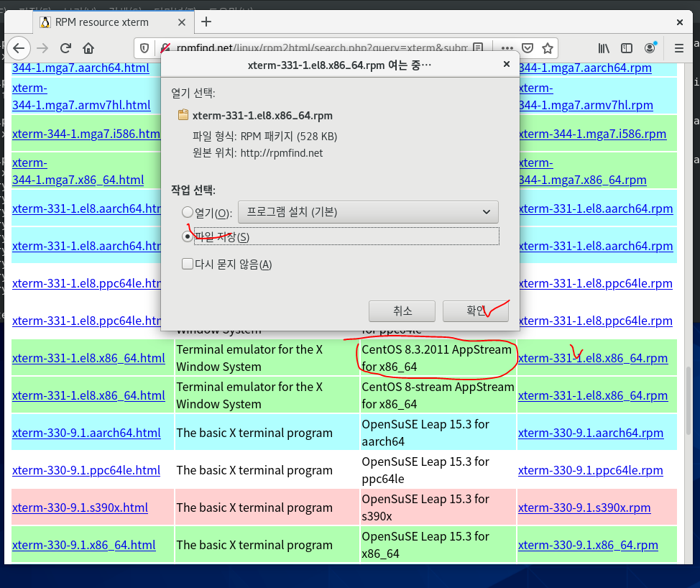This screenshot has height=588, width=700.
Task: Click the xterm-331-1.el8.x86_64.rpm filename in dialog
Action: click(x=262, y=116)
